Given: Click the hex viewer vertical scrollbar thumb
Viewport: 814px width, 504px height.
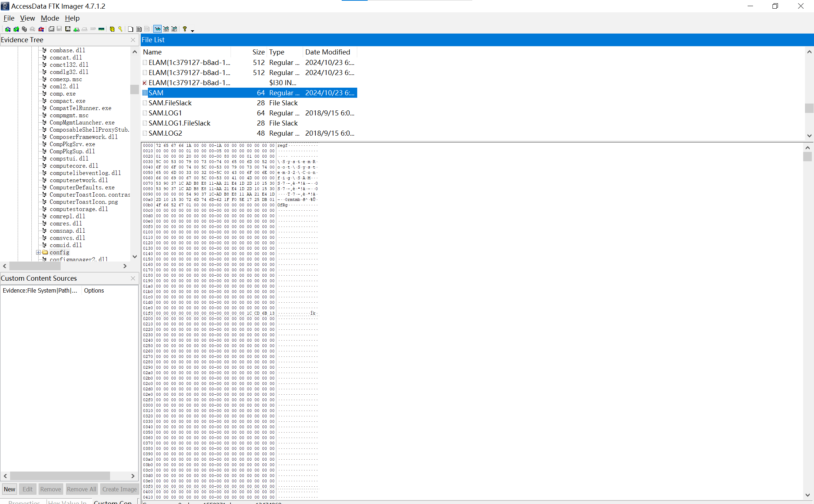Looking at the screenshot, I should coord(808,157).
